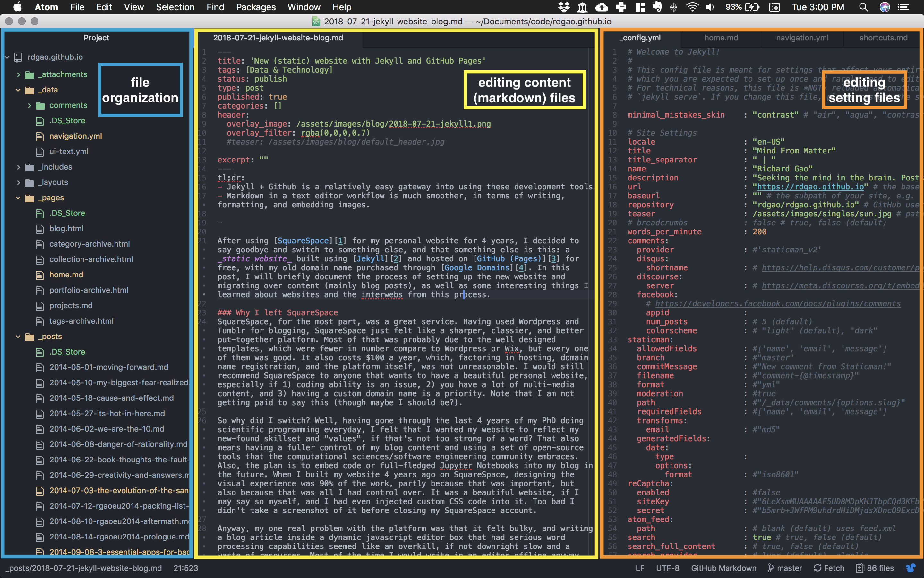The image size is (924, 578).
Task: Click the git branch icon beside master
Action: click(x=771, y=568)
